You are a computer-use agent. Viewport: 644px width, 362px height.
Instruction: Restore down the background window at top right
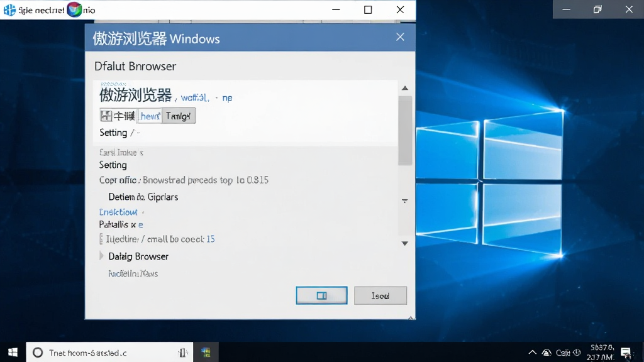tap(597, 9)
